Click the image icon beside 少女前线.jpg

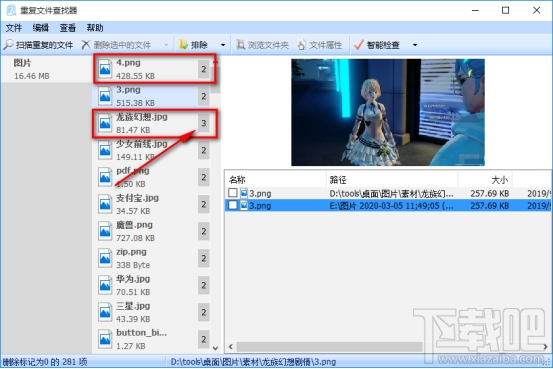click(105, 150)
